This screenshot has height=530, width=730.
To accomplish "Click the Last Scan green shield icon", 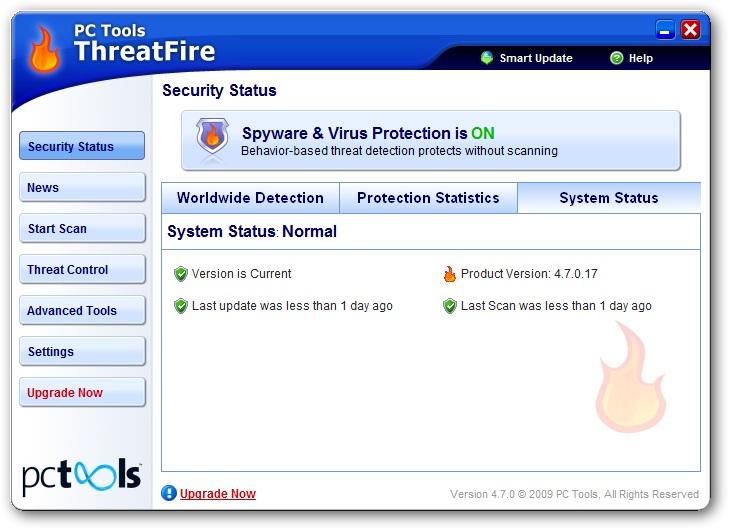I will [x=450, y=306].
